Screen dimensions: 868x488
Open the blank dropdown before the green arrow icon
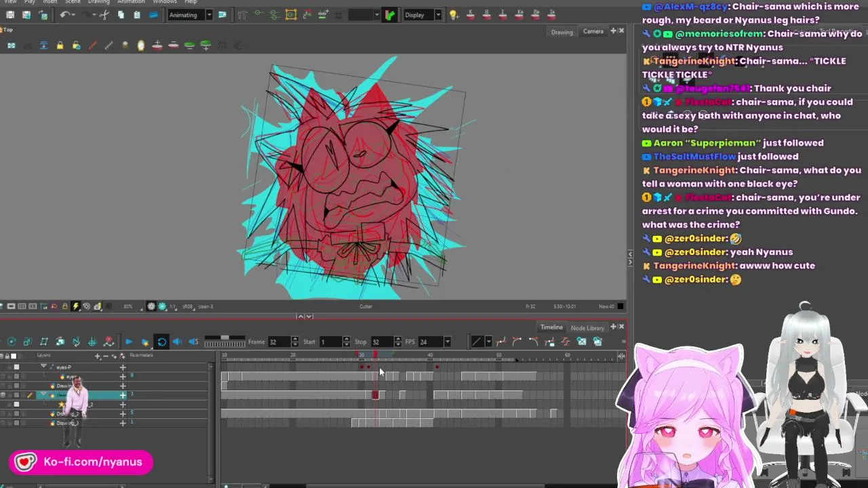pyautogui.click(x=377, y=15)
